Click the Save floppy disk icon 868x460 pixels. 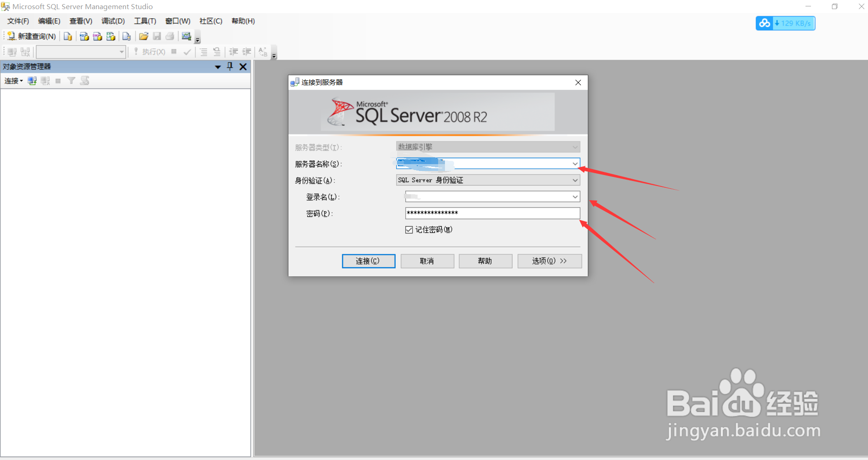point(157,36)
